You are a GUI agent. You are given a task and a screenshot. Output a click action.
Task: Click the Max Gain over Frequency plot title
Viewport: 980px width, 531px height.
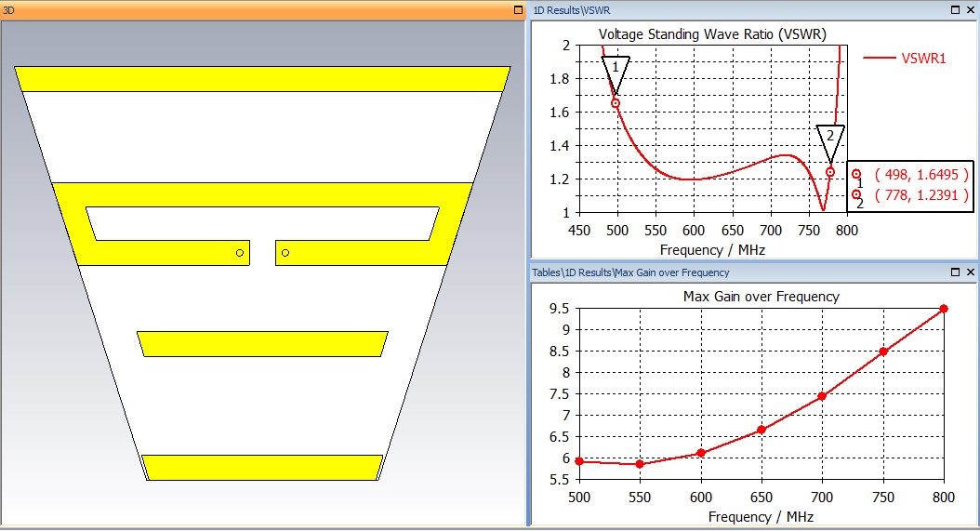[761, 297]
